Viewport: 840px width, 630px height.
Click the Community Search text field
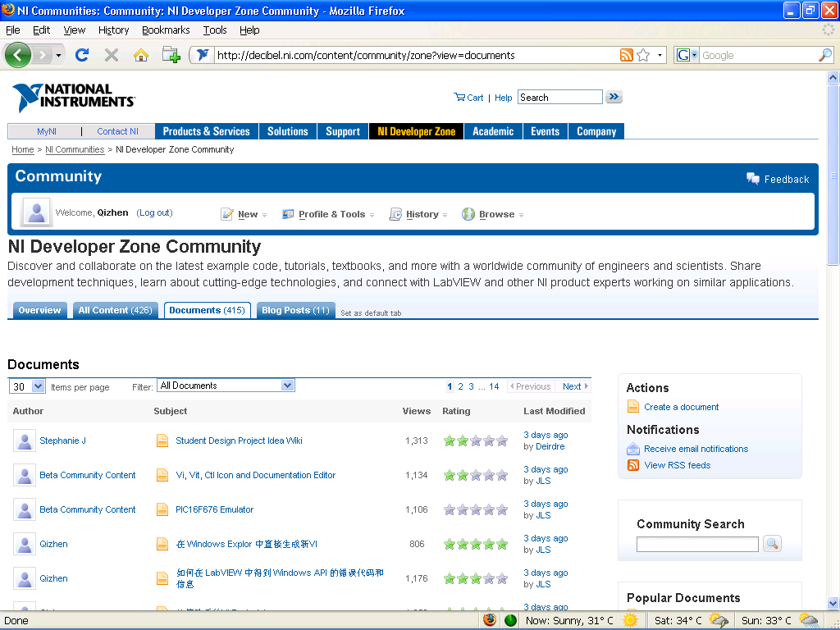click(697, 544)
